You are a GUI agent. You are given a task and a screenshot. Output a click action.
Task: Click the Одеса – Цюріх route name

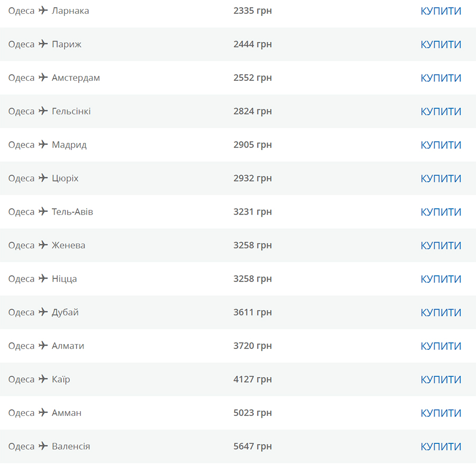[x=43, y=178]
